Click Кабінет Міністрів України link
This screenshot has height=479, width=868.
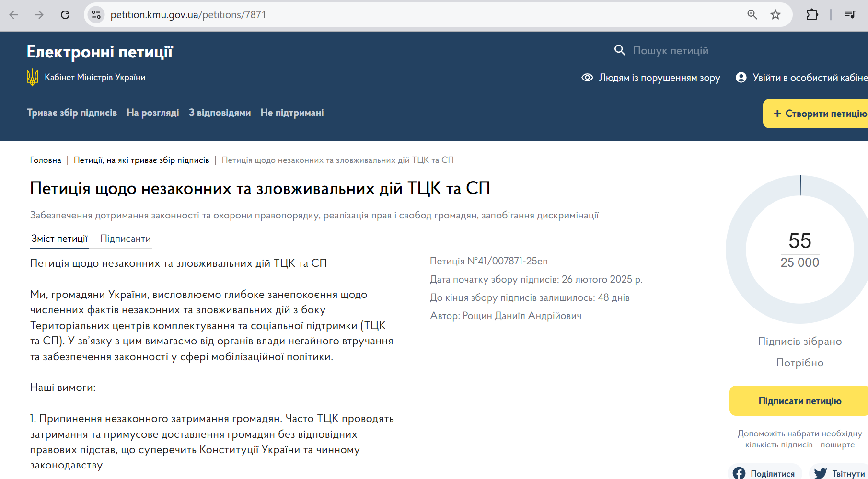click(95, 77)
